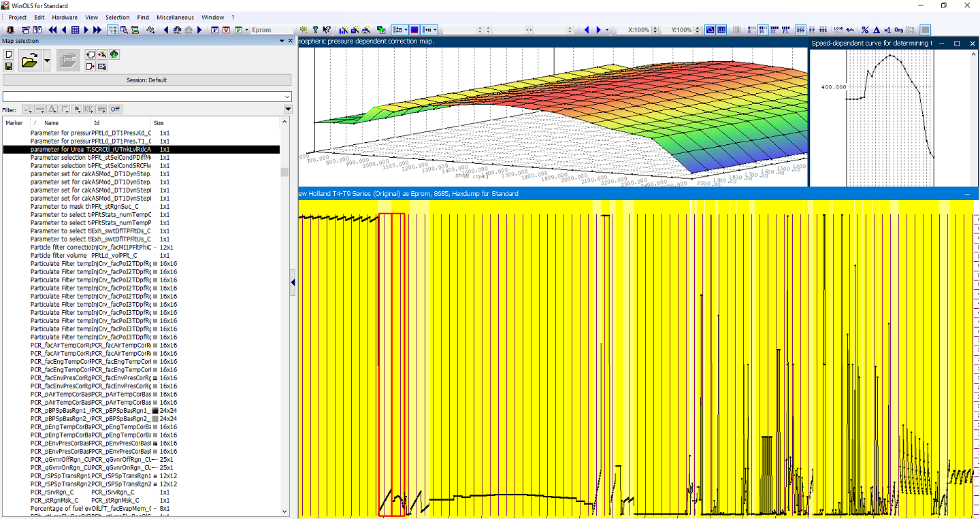The image size is (980, 519).
Task: Select 16 bit data width
Action: 763,30
